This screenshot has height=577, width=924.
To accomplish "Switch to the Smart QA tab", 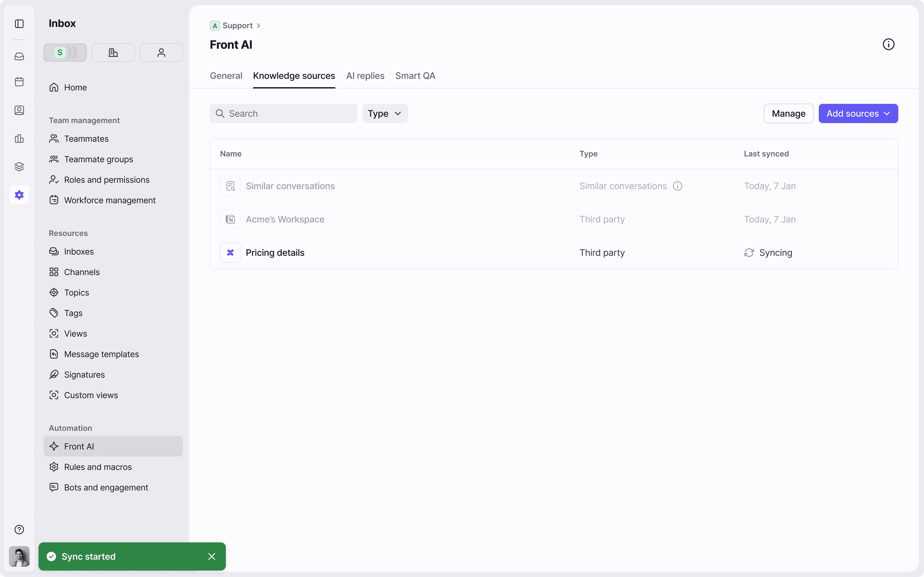I will tap(415, 75).
